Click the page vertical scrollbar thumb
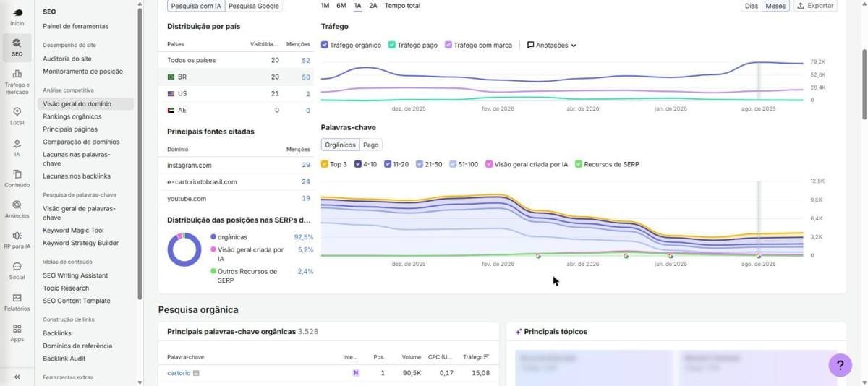This screenshot has height=386, width=868. pyautogui.click(x=864, y=83)
